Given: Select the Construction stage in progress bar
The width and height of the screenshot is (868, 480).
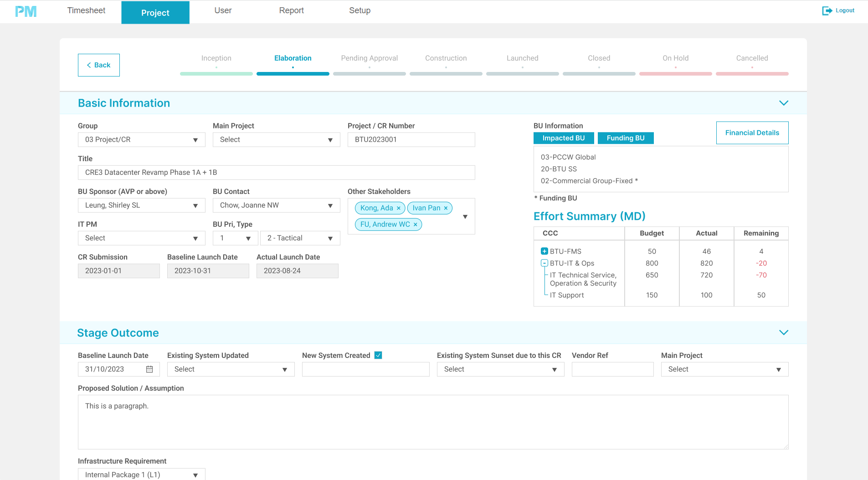Looking at the screenshot, I should point(446,58).
